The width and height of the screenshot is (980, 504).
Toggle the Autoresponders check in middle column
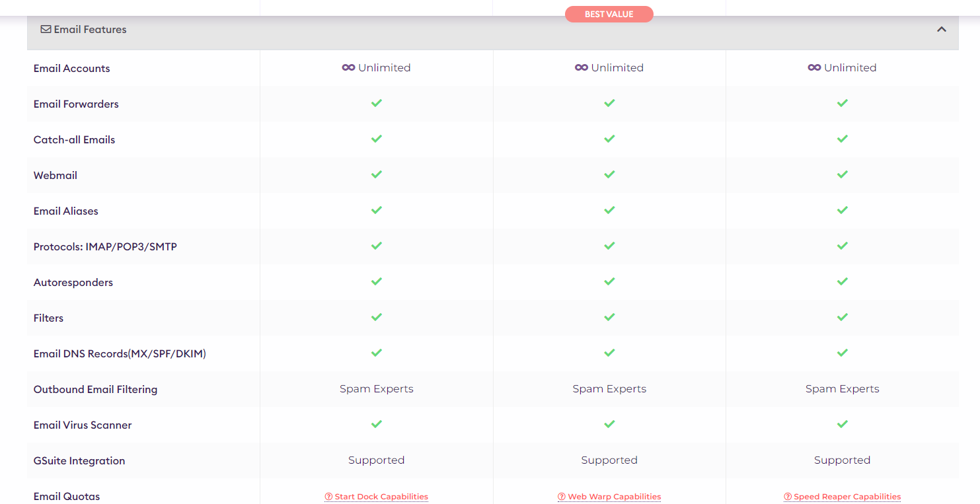point(609,281)
